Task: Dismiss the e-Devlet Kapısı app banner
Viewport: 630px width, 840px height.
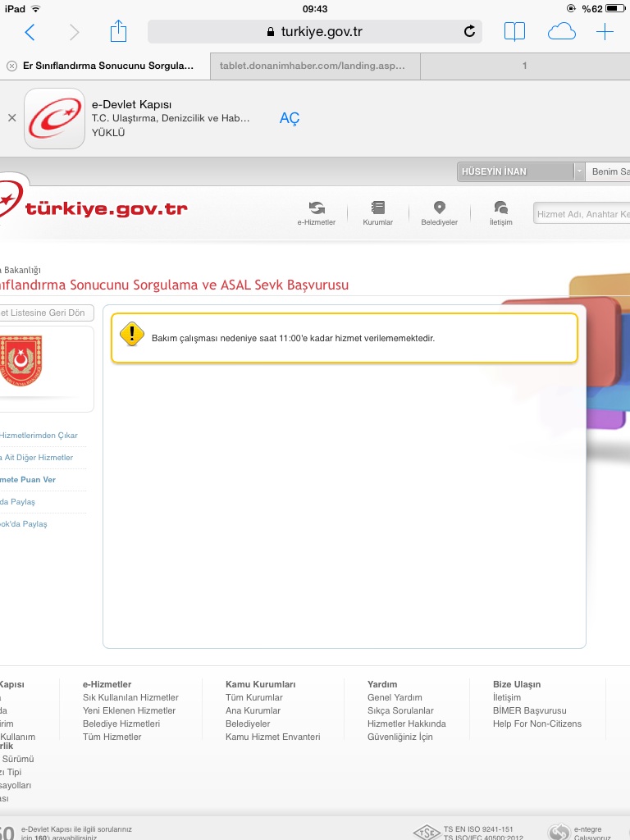Action: click(11, 118)
